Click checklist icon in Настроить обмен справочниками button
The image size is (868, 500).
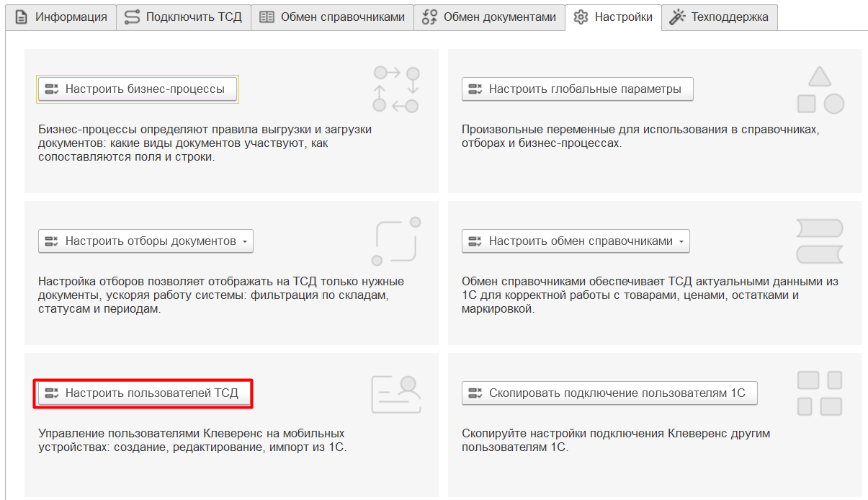pyautogui.click(x=475, y=241)
